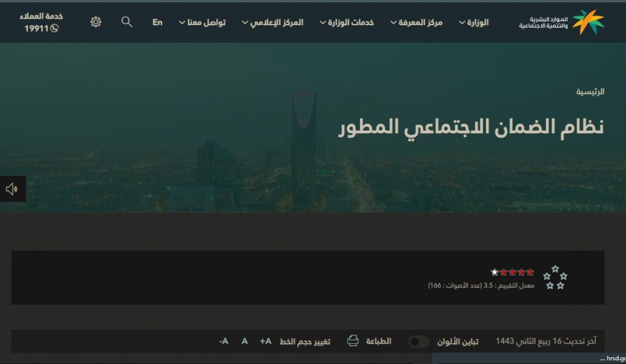Screen dimensions: 626x364
Task: Open the settings gear icon in header
Action: click(x=96, y=21)
